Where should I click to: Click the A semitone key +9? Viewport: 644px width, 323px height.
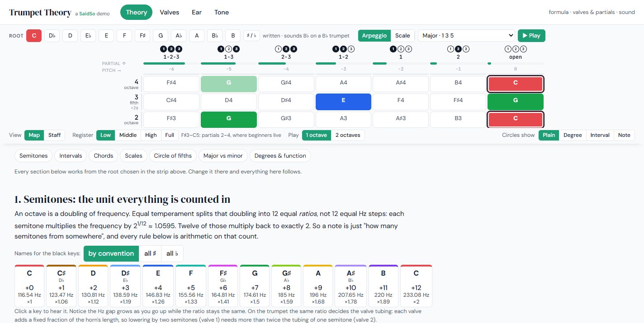(318, 286)
